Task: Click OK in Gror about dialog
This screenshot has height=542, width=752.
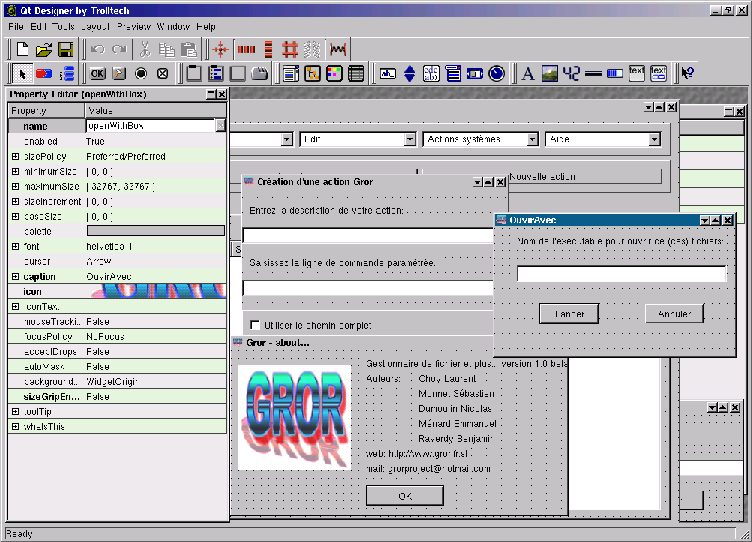Action: pos(405,495)
